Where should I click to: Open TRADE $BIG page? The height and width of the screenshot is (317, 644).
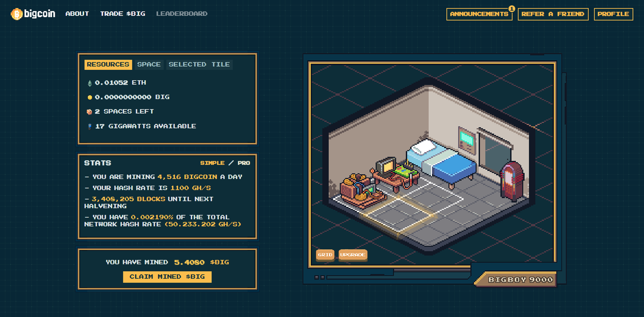(x=122, y=14)
